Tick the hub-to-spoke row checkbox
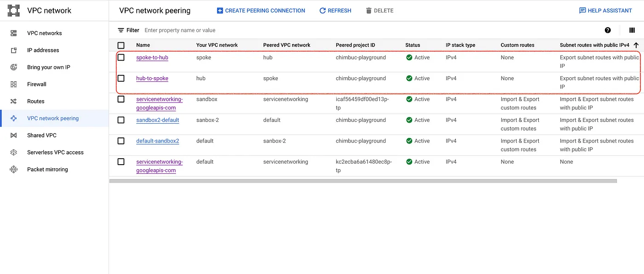The image size is (644, 274). point(121,78)
